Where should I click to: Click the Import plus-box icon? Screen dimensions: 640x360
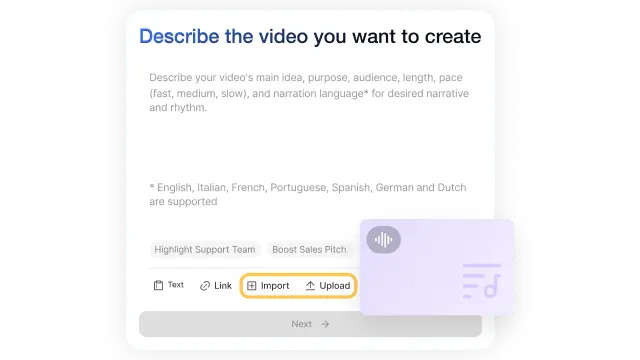coord(252,286)
